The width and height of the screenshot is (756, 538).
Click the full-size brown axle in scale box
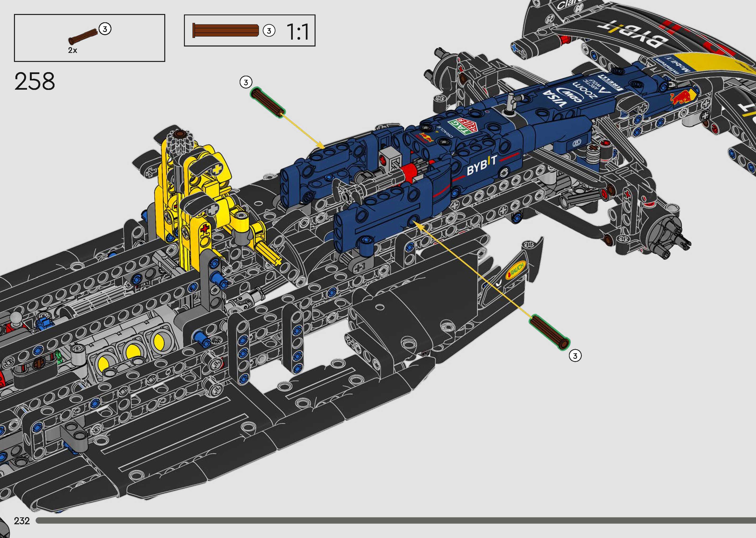pos(225,30)
